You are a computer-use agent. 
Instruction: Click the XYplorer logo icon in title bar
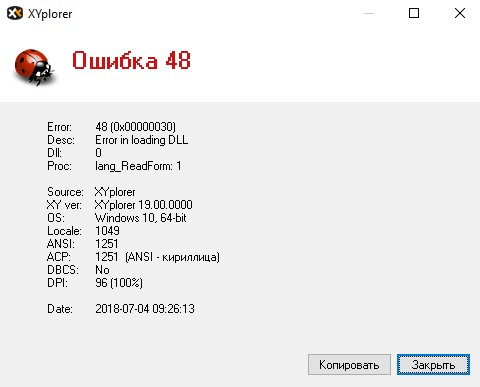(x=15, y=13)
